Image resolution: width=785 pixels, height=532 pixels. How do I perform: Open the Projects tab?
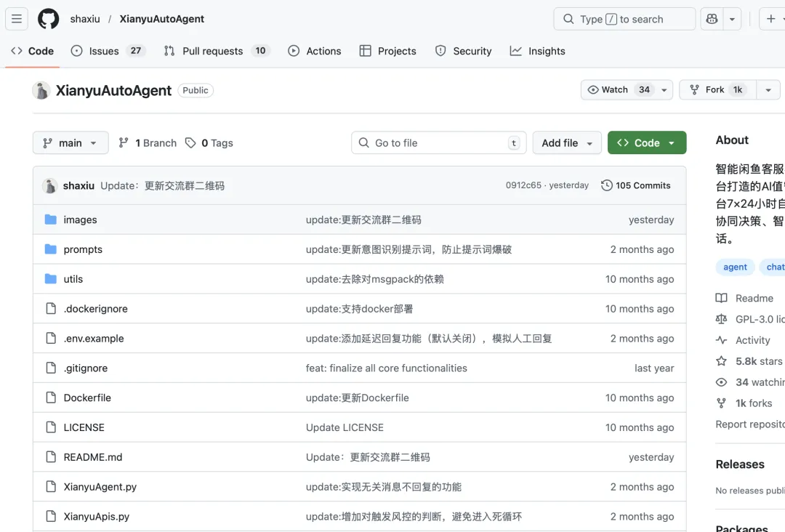point(388,51)
